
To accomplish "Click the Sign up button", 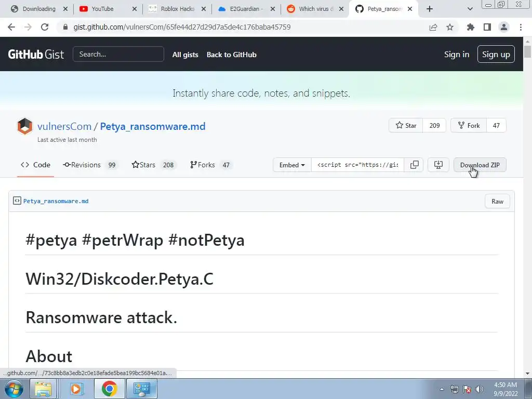I will (496, 54).
